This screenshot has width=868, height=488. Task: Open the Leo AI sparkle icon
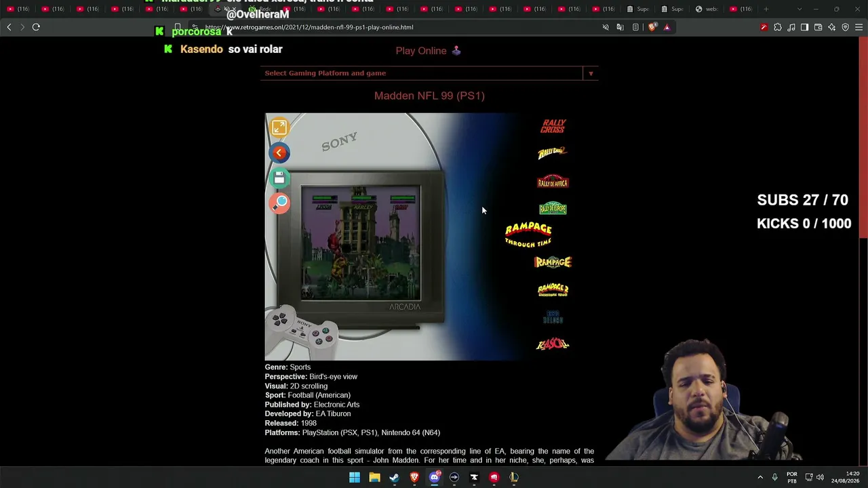832,27
